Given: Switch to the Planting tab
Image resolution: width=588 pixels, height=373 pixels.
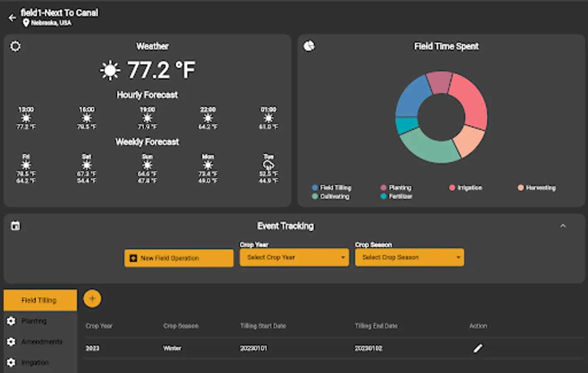Looking at the screenshot, I should click(x=40, y=321).
